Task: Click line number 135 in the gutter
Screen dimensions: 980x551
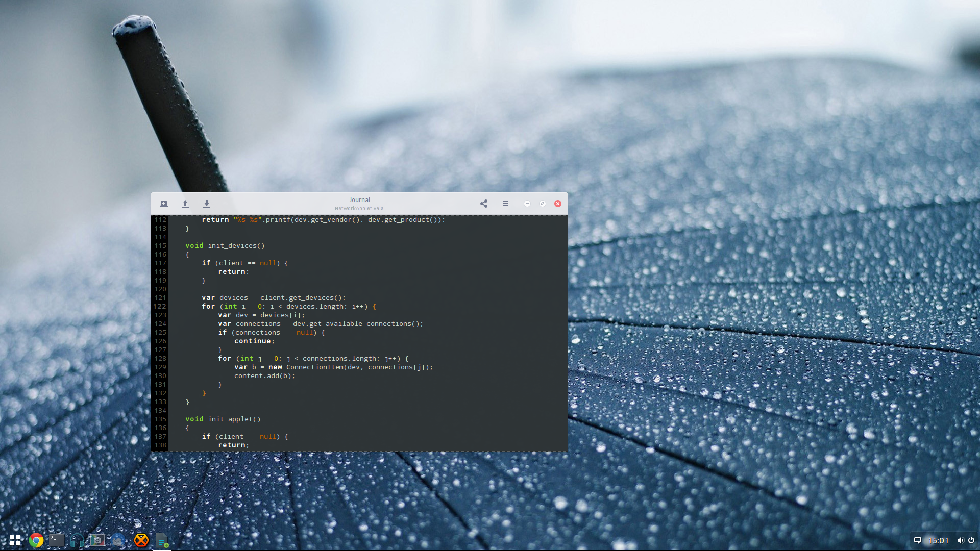Action: 160,419
